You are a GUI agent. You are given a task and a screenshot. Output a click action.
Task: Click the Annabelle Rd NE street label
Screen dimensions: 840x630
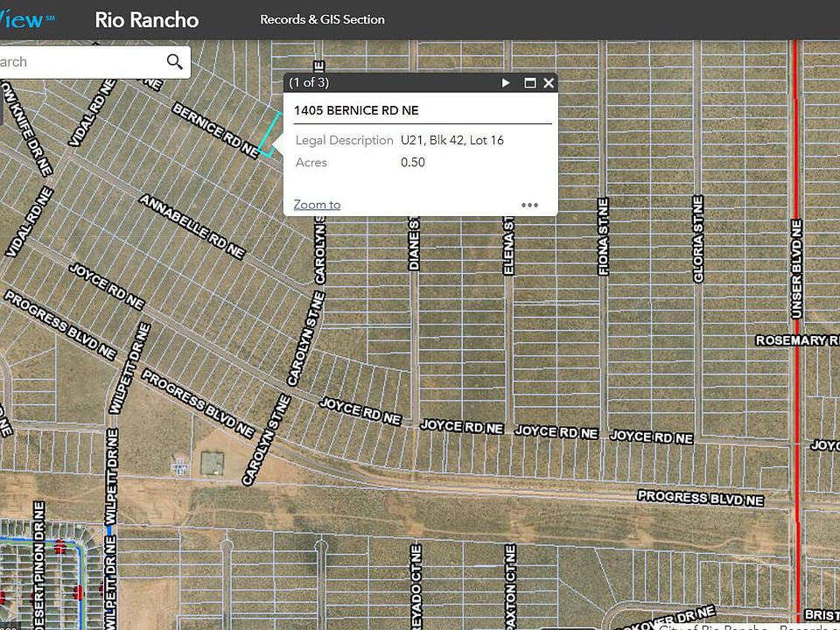click(191, 226)
